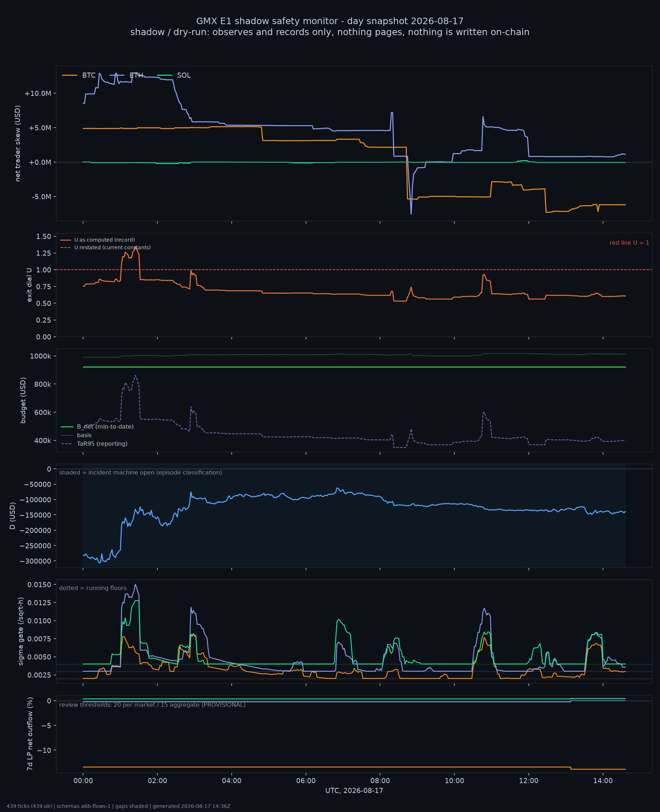Click the "0.0150" sigma gate tick
The height and width of the screenshot is (812, 660).
click(39, 584)
